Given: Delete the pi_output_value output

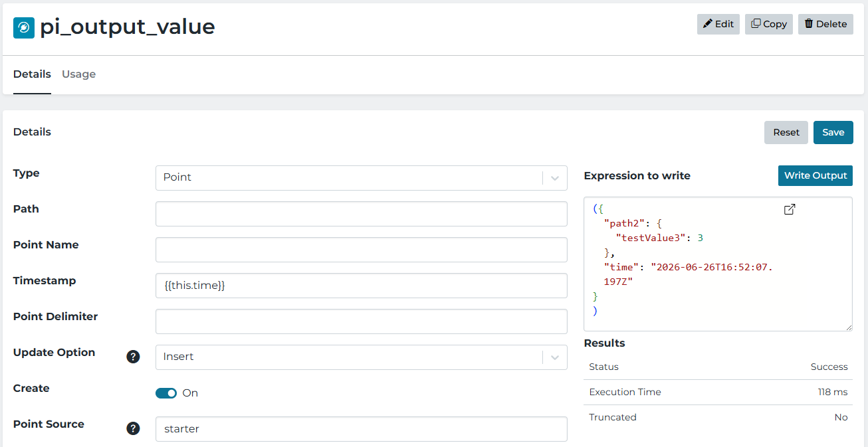Looking at the screenshot, I should point(825,24).
